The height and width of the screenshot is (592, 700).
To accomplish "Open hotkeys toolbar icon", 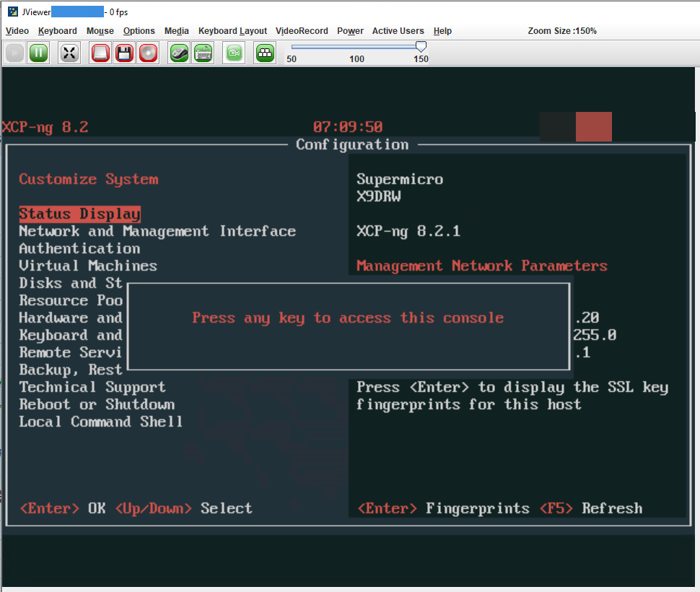I will point(265,53).
